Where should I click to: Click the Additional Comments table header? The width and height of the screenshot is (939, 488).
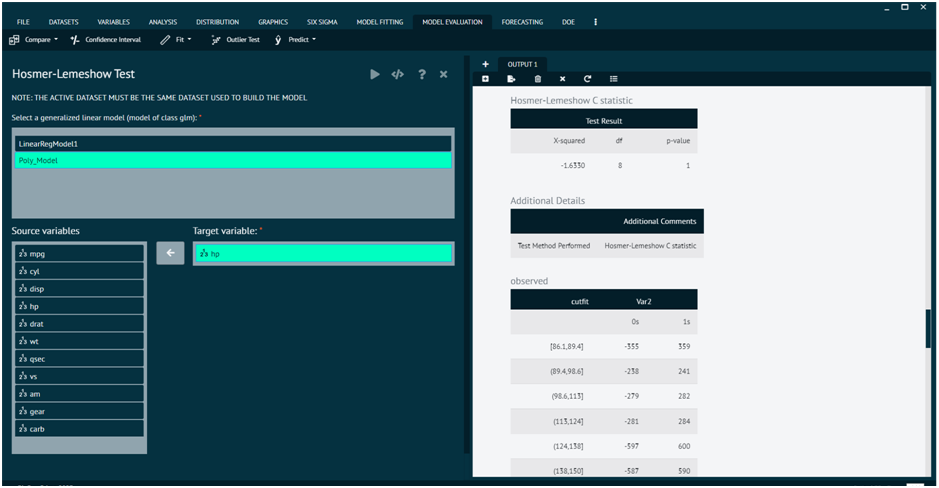659,221
